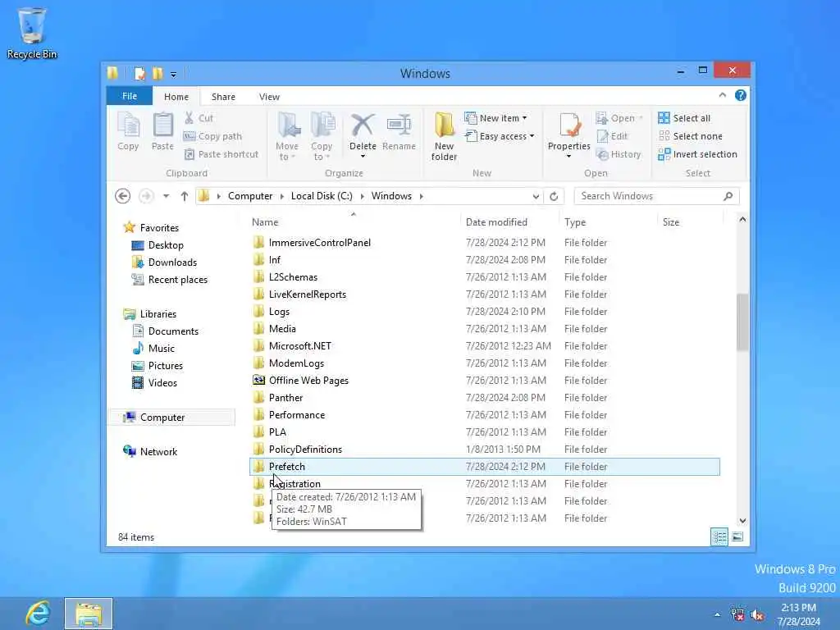The height and width of the screenshot is (630, 840).
Task: Open the recent locations dropdown arrow
Action: (166, 196)
